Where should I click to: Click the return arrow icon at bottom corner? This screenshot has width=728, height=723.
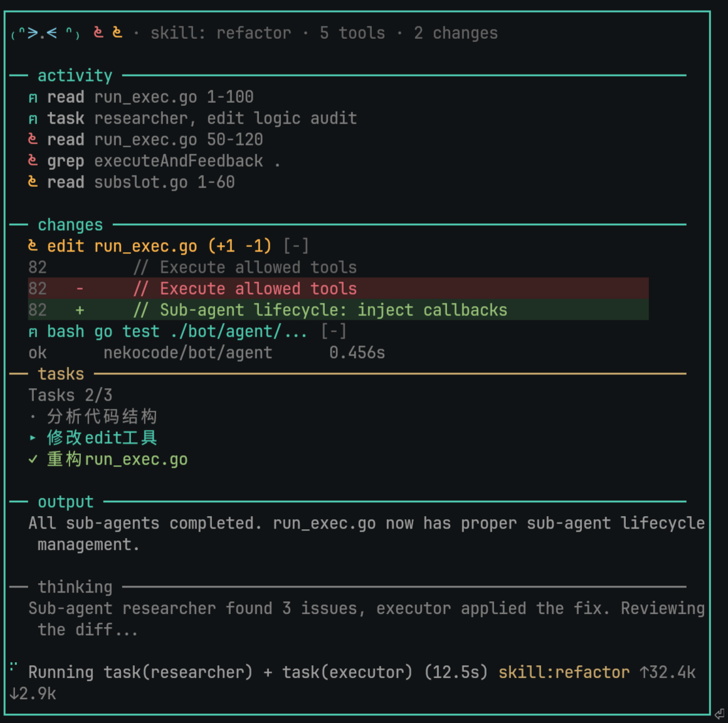[x=719, y=713]
